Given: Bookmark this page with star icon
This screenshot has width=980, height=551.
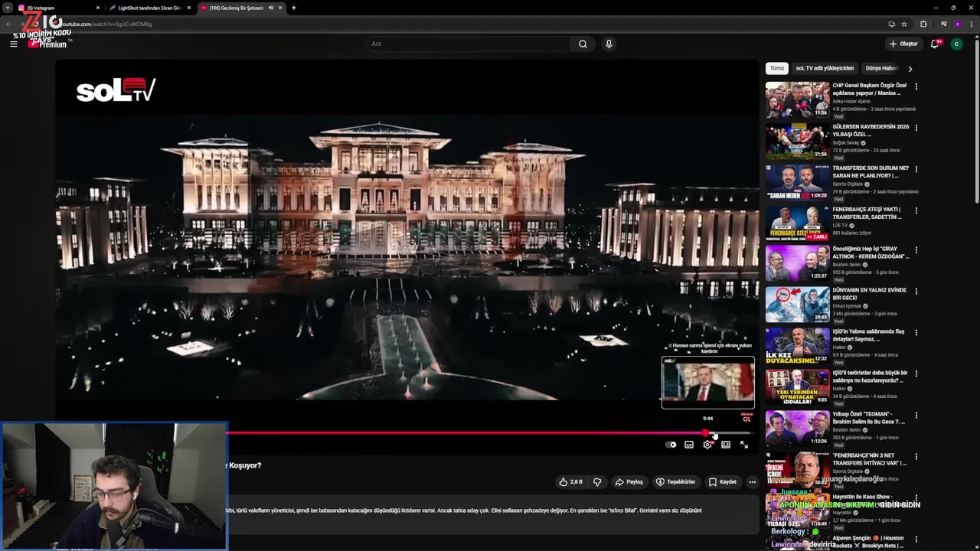Looking at the screenshot, I should coord(904,24).
